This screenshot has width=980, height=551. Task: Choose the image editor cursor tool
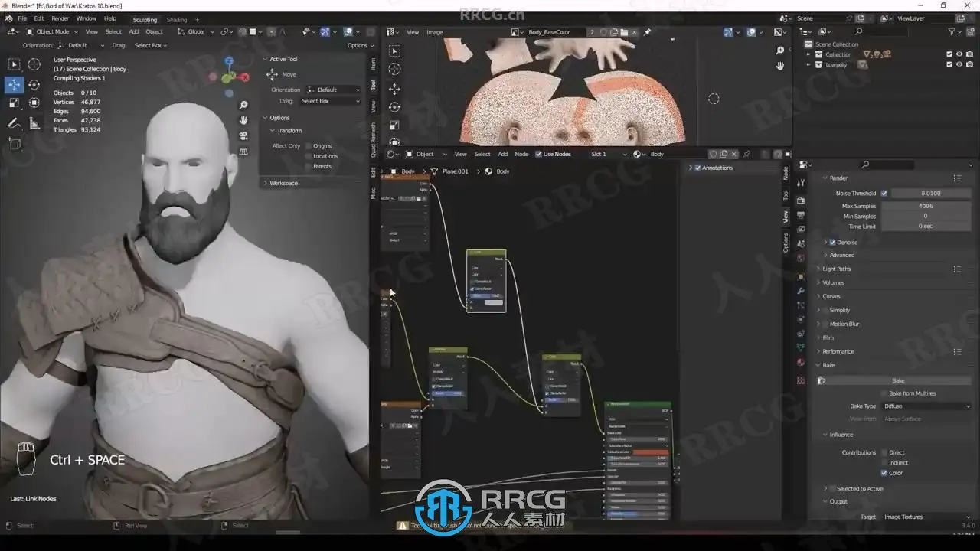(x=394, y=70)
